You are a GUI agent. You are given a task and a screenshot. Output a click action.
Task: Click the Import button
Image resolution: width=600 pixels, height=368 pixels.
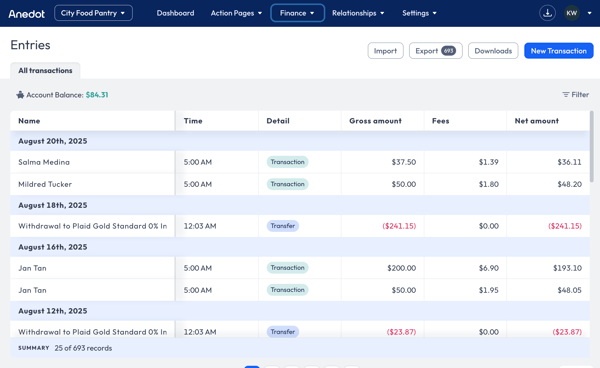[385, 51]
